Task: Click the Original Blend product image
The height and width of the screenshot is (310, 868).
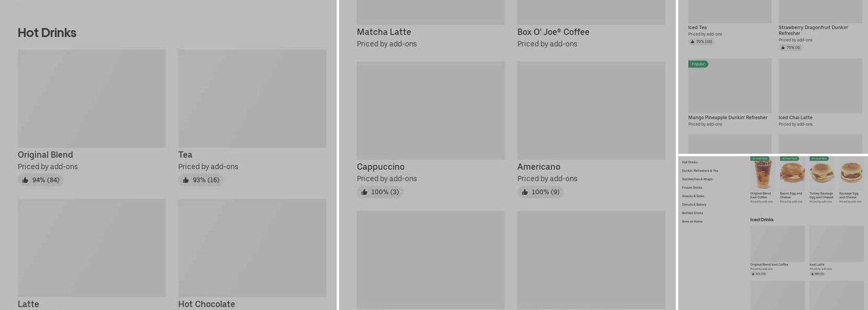Action: pyautogui.click(x=92, y=99)
